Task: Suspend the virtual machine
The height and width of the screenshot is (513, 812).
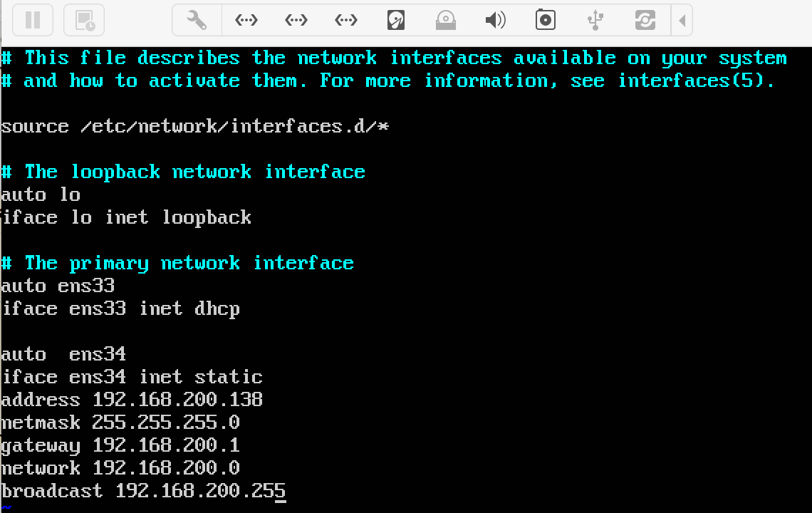Action: coord(32,19)
